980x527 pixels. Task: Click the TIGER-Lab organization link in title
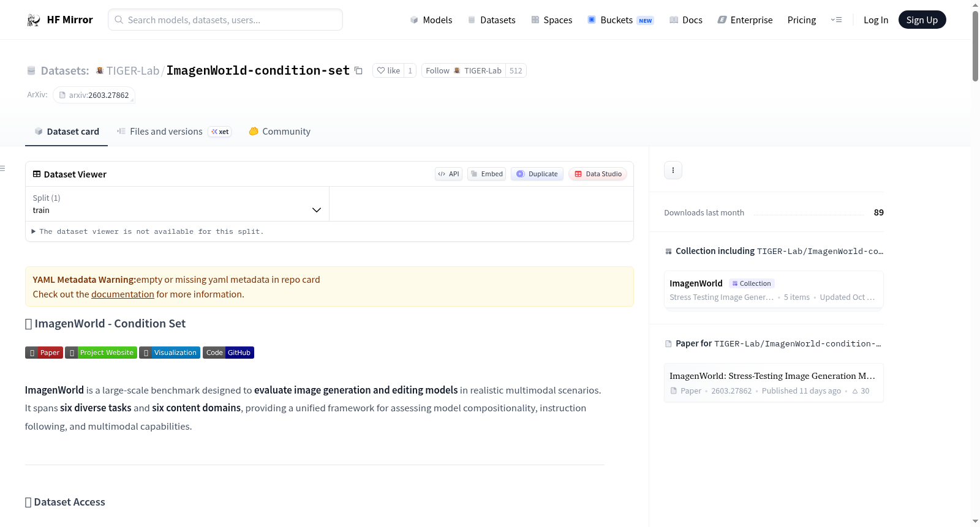click(x=133, y=71)
